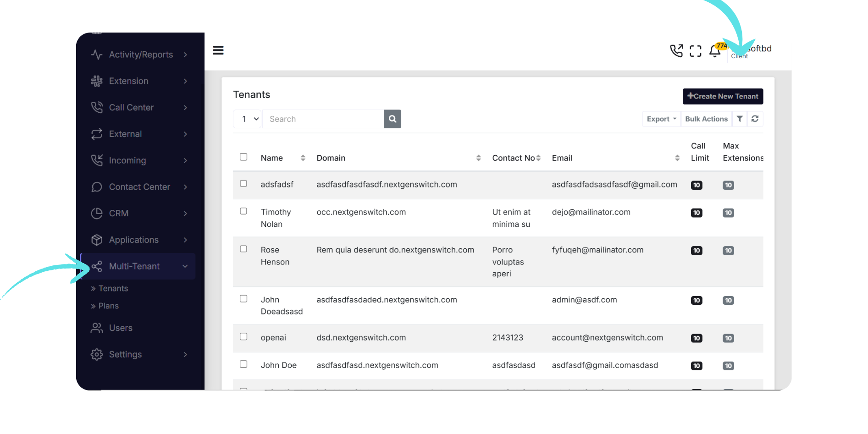Image resolution: width=868 pixels, height=434 pixels.
Task: Click Max Extensions column header
Action: click(x=743, y=152)
